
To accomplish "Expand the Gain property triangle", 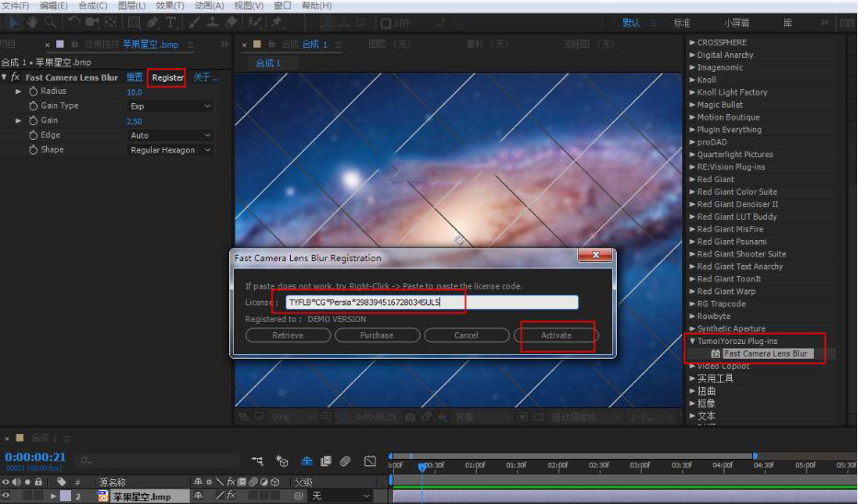I will pyautogui.click(x=18, y=120).
